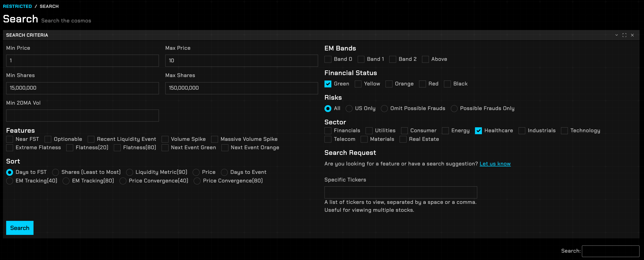Toggle the Extreme Flatness checkbox
644x260 pixels.
tap(10, 148)
